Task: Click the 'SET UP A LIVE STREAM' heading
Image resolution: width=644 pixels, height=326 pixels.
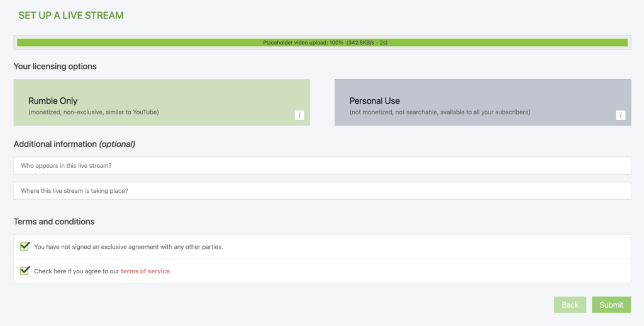Action: (x=71, y=15)
